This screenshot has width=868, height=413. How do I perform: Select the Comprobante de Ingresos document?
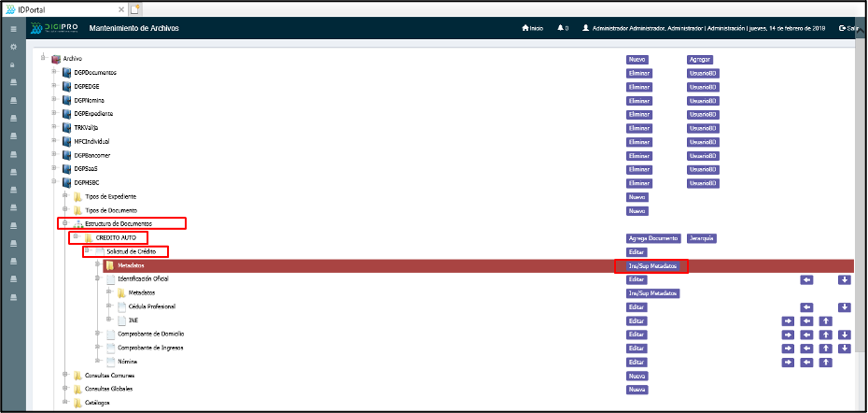pyautogui.click(x=150, y=348)
